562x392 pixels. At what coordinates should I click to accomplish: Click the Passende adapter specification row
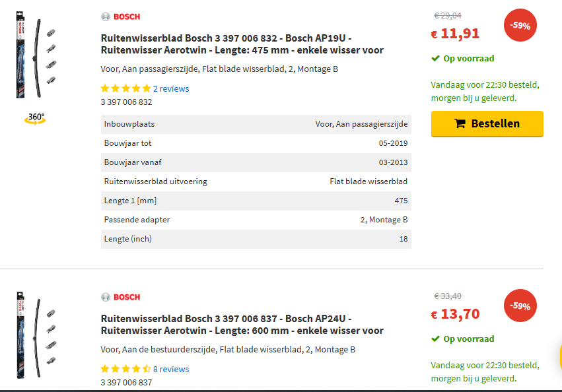(256, 220)
